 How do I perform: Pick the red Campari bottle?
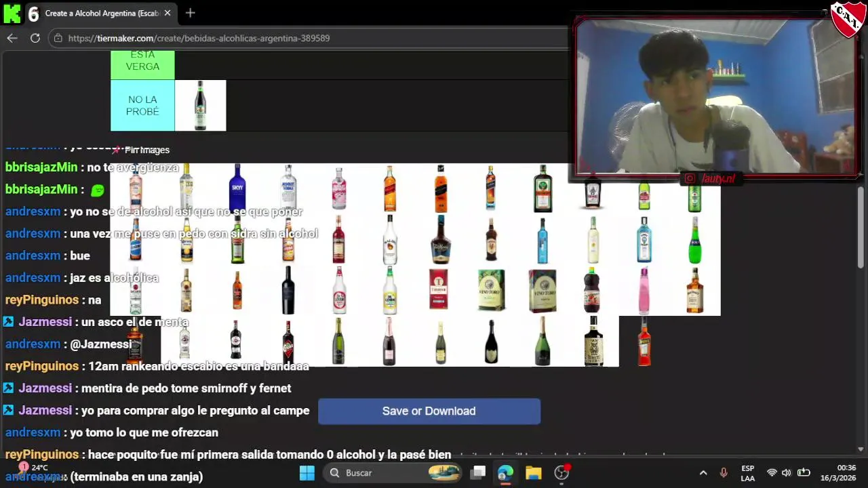coord(339,239)
